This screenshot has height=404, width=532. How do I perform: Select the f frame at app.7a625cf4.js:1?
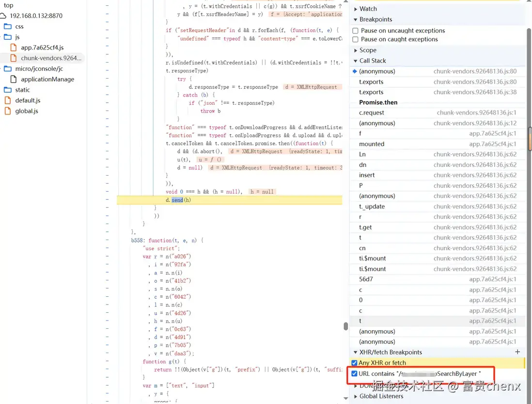tap(438, 133)
